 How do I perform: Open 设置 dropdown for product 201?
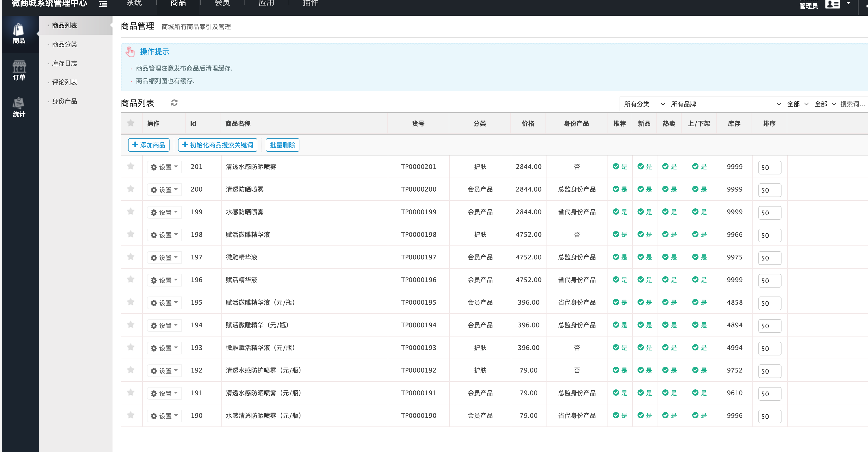click(164, 167)
